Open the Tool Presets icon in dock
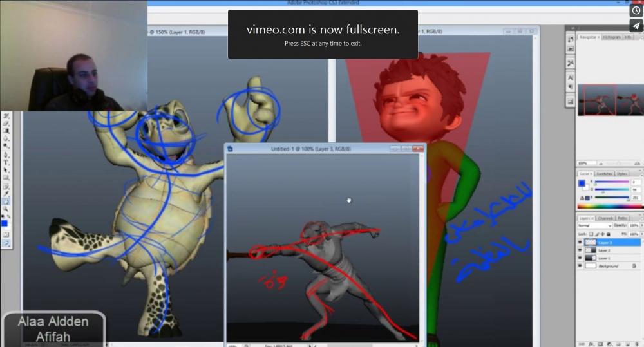Viewport: 644px width, 347px height. click(x=571, y=63)
